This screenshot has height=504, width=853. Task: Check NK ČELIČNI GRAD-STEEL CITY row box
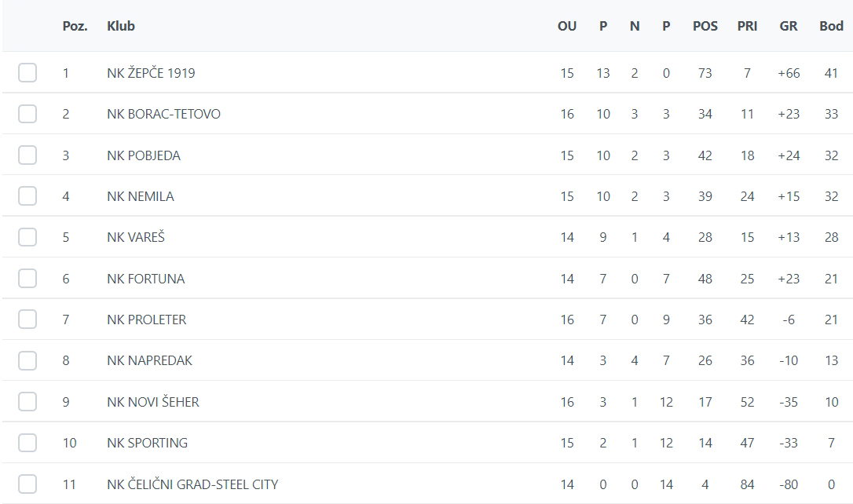click(x=27, y=484)
